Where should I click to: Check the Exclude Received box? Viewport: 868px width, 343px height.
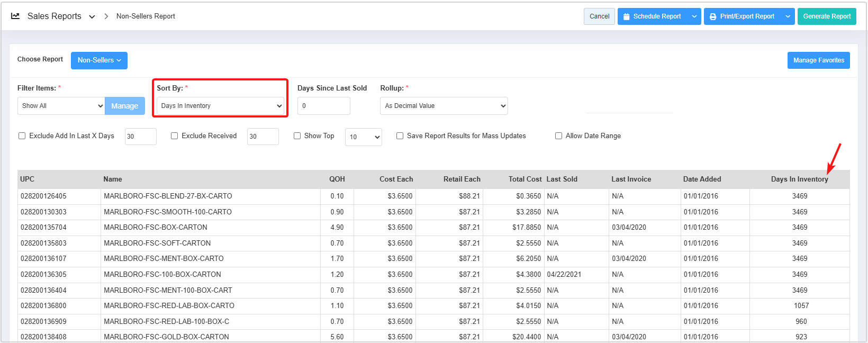174,136
